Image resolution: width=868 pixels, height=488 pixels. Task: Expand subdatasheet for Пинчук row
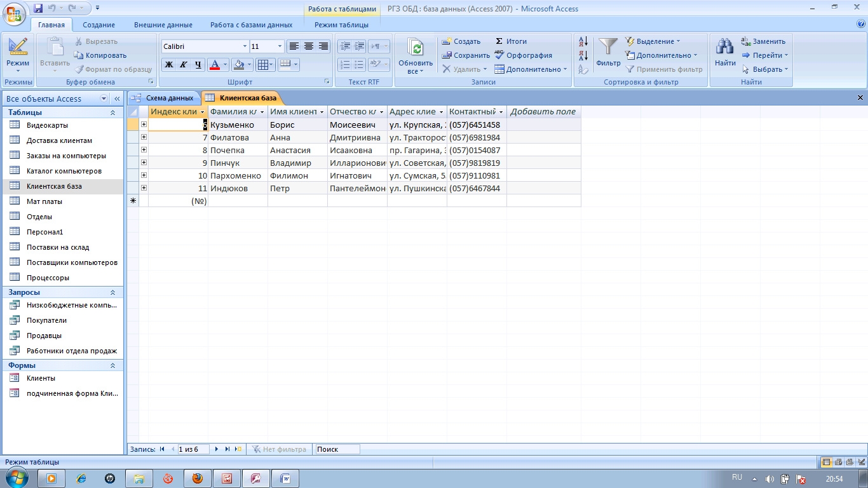(x=144, y=163)
